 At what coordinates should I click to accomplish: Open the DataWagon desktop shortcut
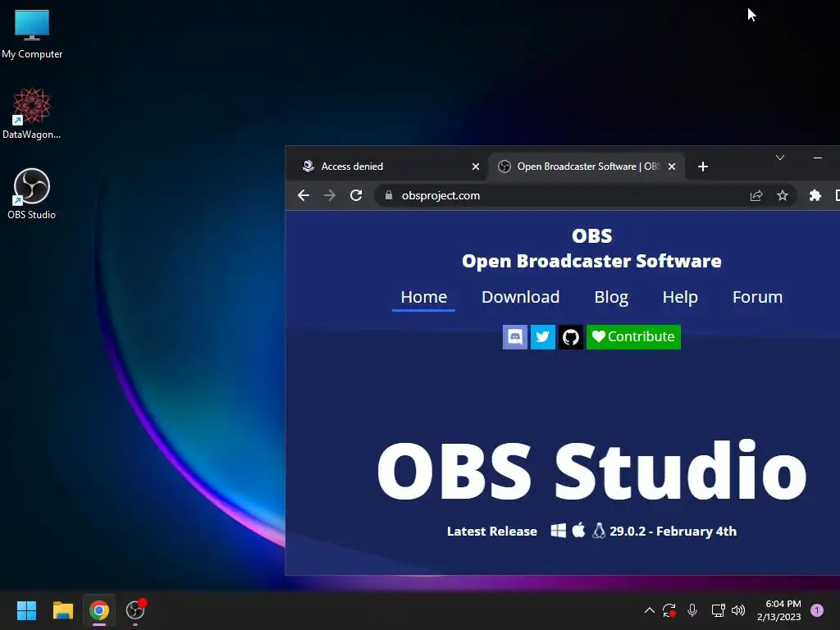[32, 113]
